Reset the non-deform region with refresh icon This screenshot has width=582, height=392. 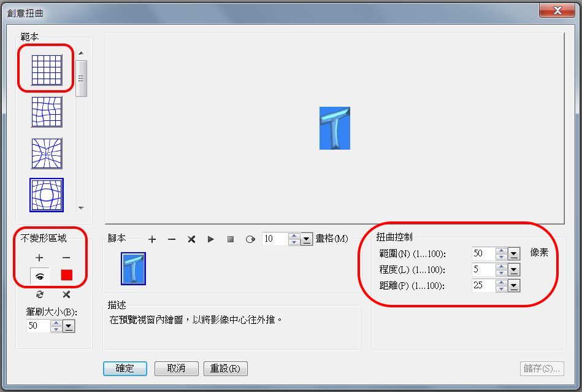coord(39,294)
